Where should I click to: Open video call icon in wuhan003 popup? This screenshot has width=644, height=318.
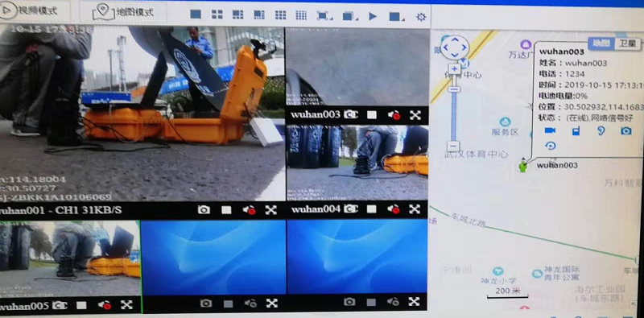coord(550,130)
